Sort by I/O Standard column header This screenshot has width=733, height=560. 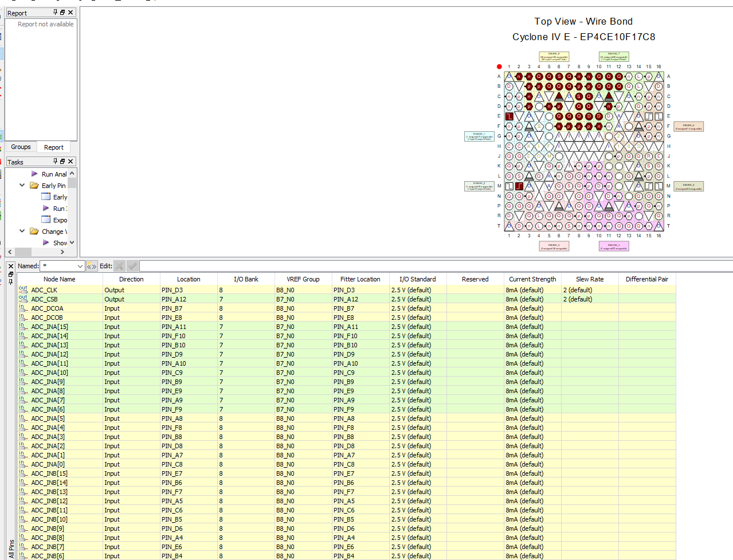tap(418, 279)
